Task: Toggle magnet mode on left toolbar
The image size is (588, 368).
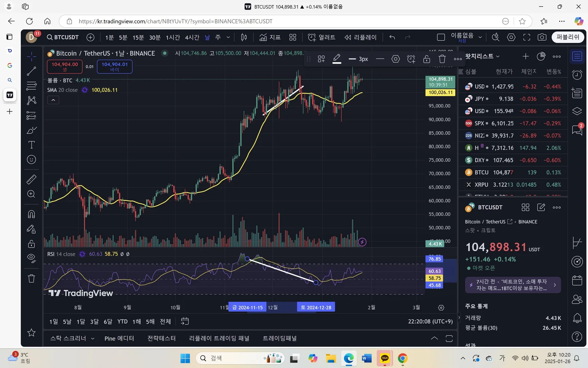Action: [31, 214]
